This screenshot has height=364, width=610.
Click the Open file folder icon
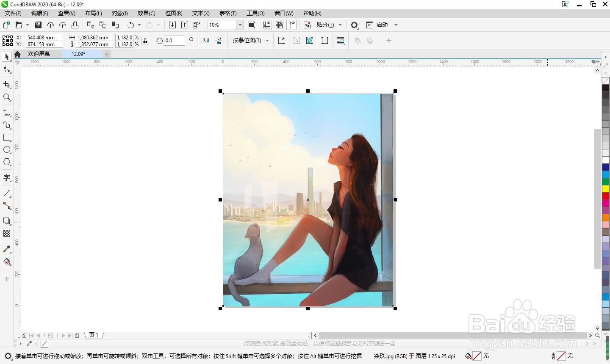pyautogui.click(x=19, y=25)
